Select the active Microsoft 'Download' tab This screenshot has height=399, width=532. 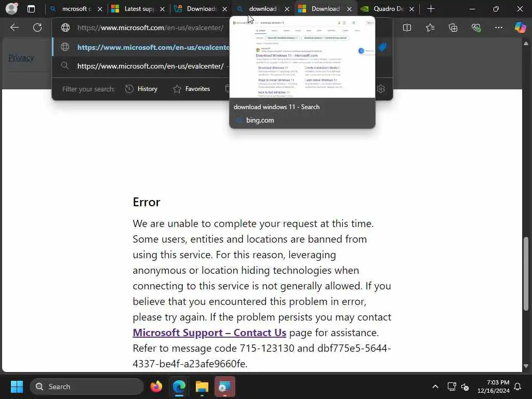click(325, 9)
